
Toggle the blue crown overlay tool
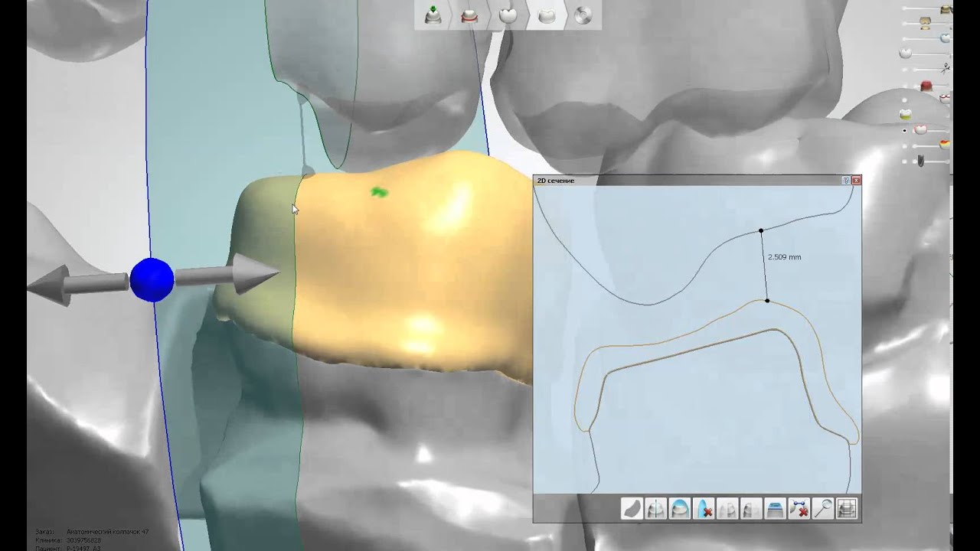click(x=679, y=508)
